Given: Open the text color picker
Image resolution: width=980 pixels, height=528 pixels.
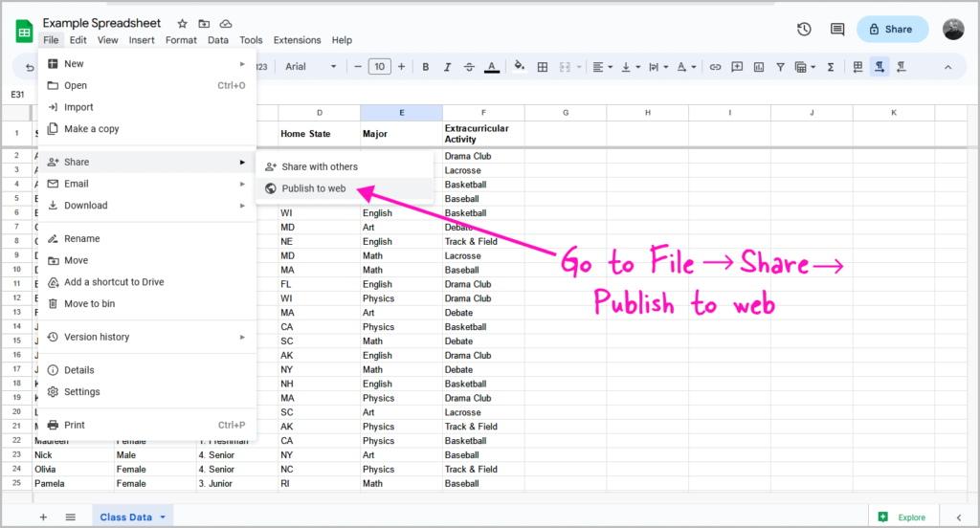Looking at the screenshot, I should [x=492, y=67].
